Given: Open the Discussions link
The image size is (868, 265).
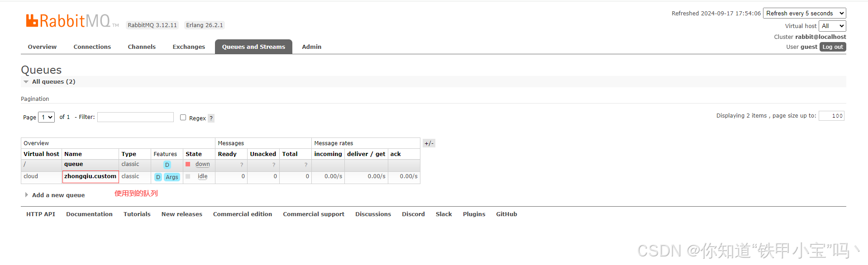Looking at the screenshot, I should tap(373, 214).
